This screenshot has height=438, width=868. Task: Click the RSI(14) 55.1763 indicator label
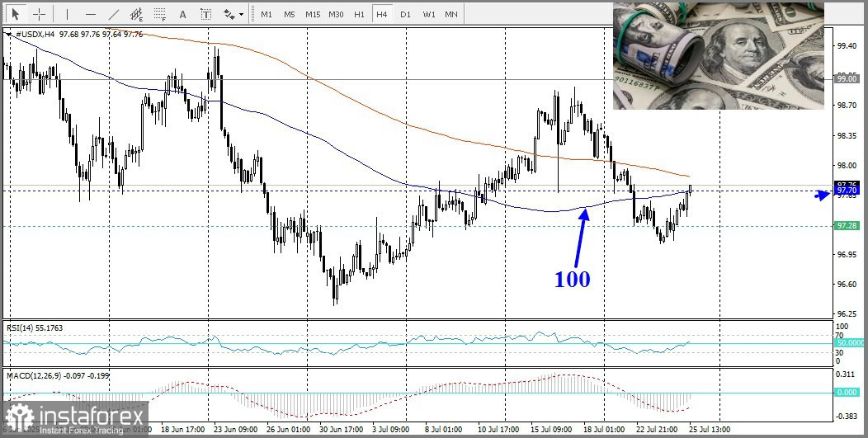click(35, 327)
